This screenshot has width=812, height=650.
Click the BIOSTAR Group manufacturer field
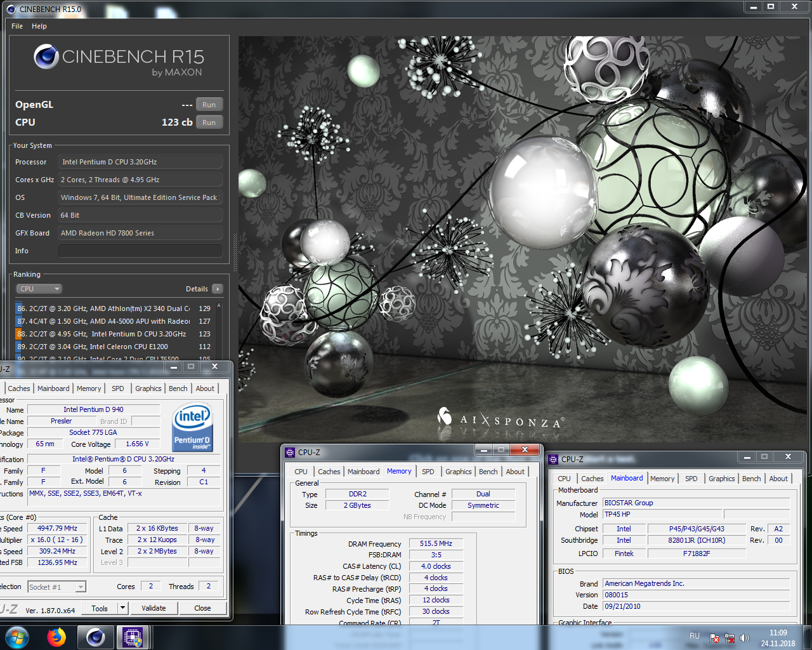pyautogui.click(x=696, y=503)
